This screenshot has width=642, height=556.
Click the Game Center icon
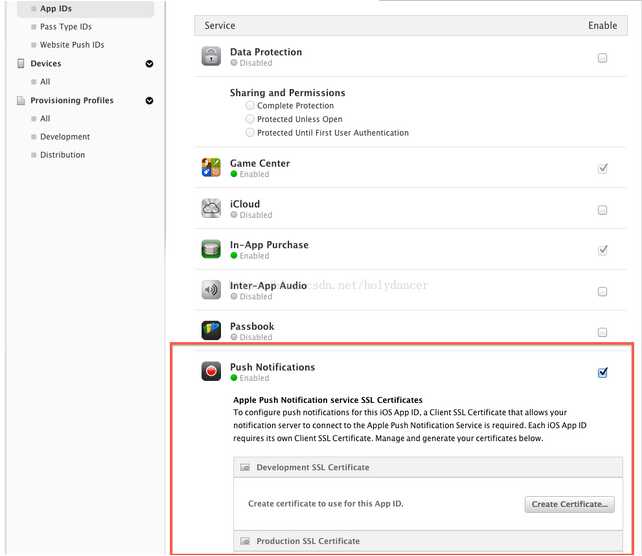click(211, 167)
